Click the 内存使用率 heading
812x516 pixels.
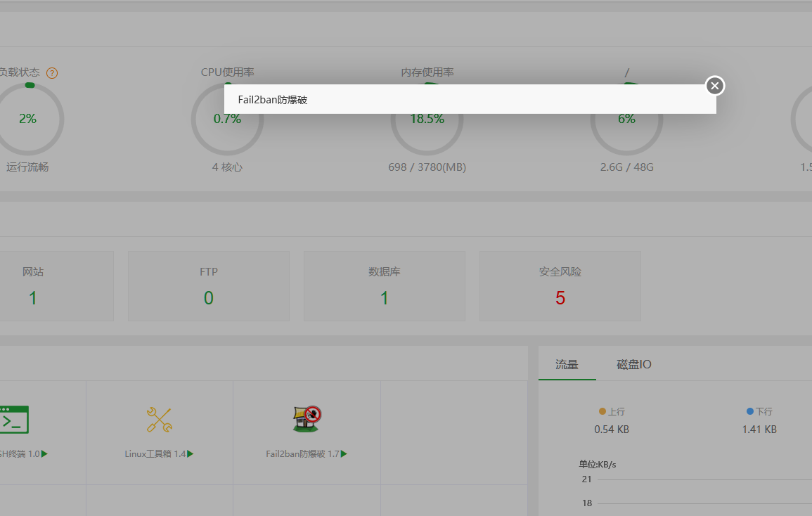pyautogui.click(x=427, y=72)
